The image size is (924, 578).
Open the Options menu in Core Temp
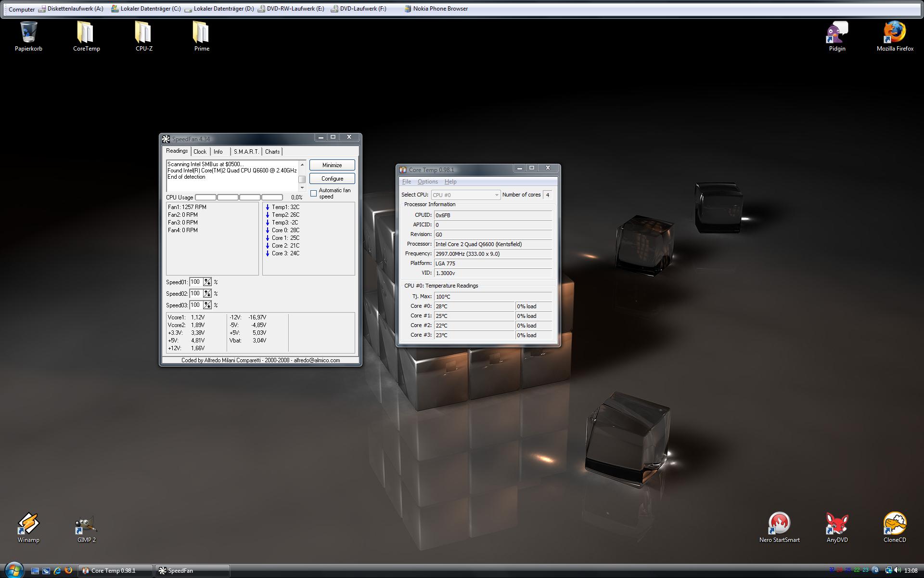point(427,182)
